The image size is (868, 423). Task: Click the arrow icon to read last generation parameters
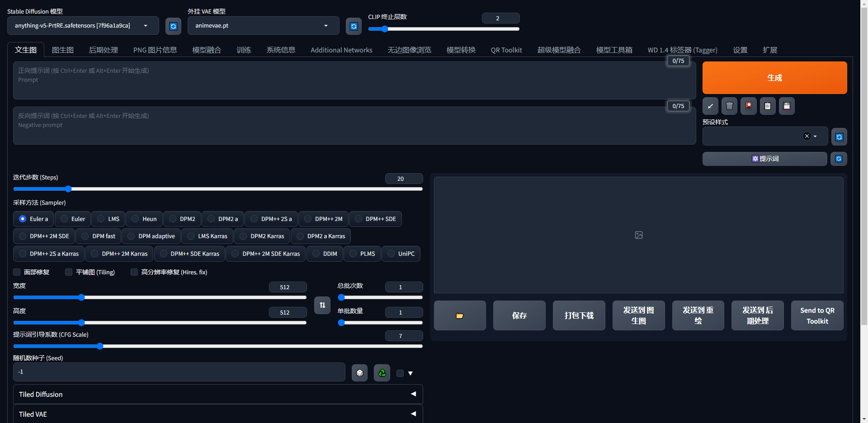coord(710,106)
